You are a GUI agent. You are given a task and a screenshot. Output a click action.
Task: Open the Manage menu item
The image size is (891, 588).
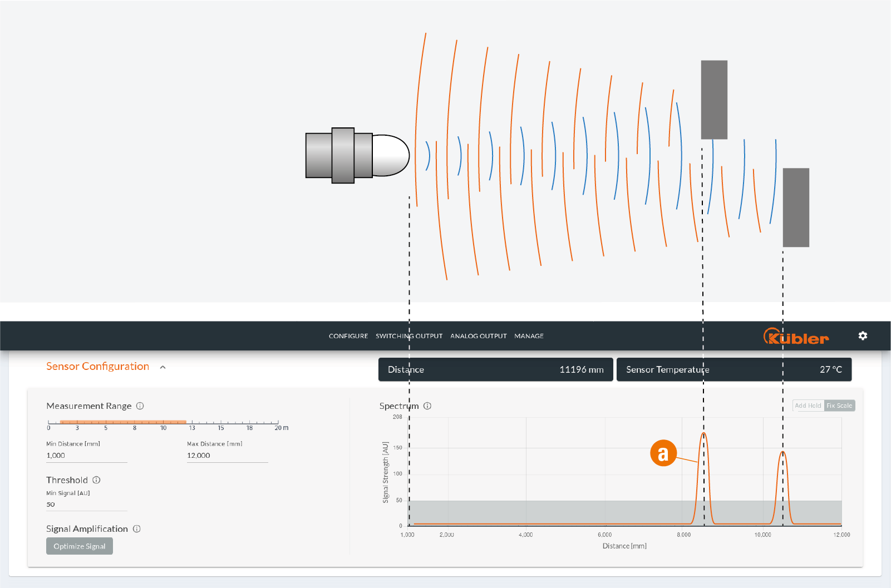click(529, 336)
